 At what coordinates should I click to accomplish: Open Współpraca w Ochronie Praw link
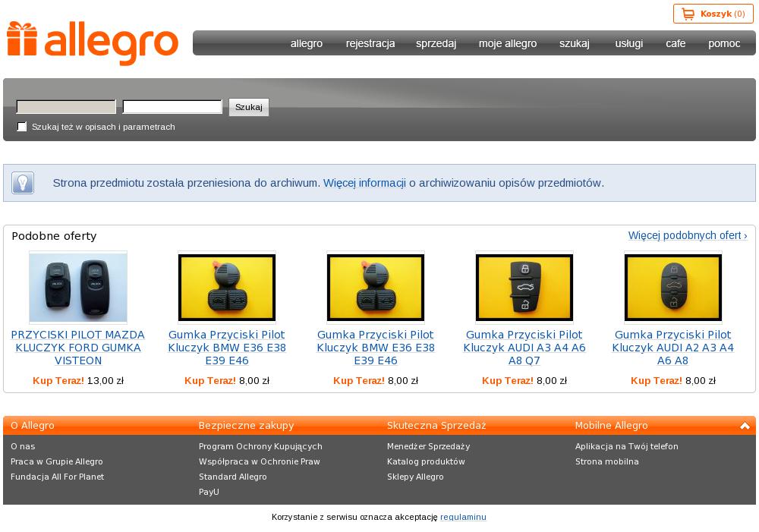(x=260, y=461)
